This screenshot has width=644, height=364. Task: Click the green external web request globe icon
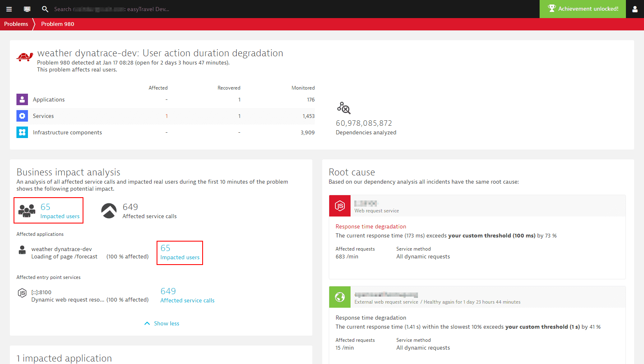tap(340, 297)
